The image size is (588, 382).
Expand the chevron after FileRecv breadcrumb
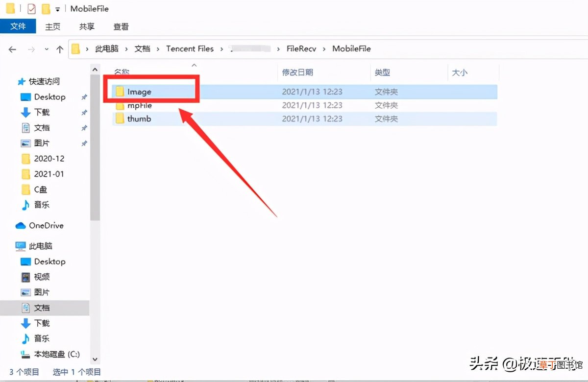(x=324, y=49)
